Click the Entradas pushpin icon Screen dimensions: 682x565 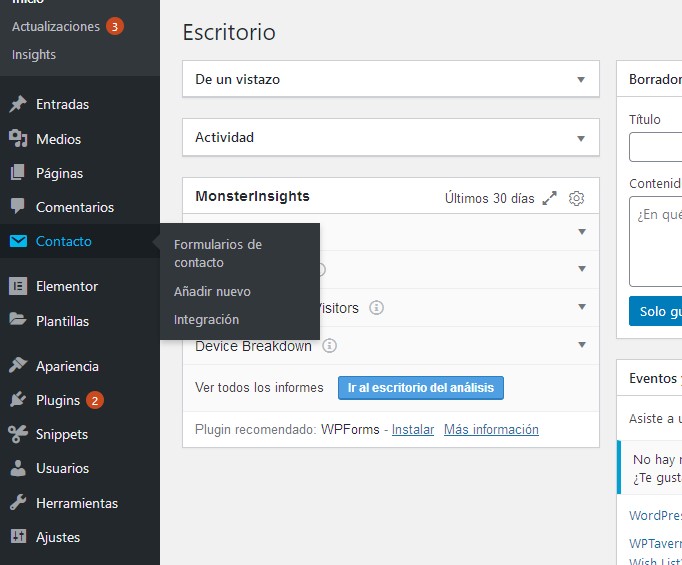(18, 105)
